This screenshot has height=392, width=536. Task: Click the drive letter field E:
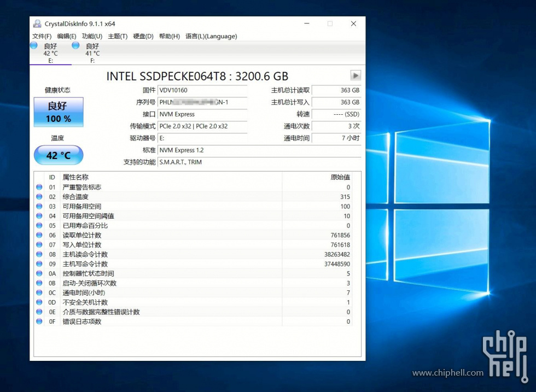point(202,138)
